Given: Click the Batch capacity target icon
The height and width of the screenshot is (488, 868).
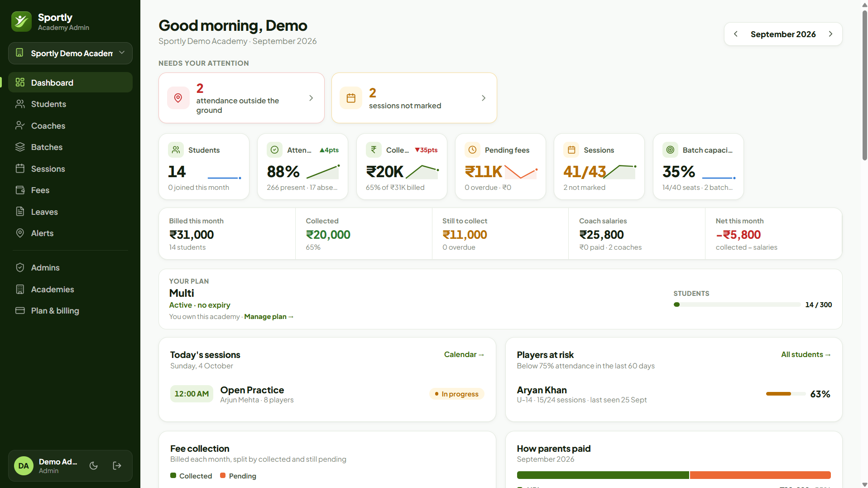Looking at the screenshot, I should (x=670, y=150).
